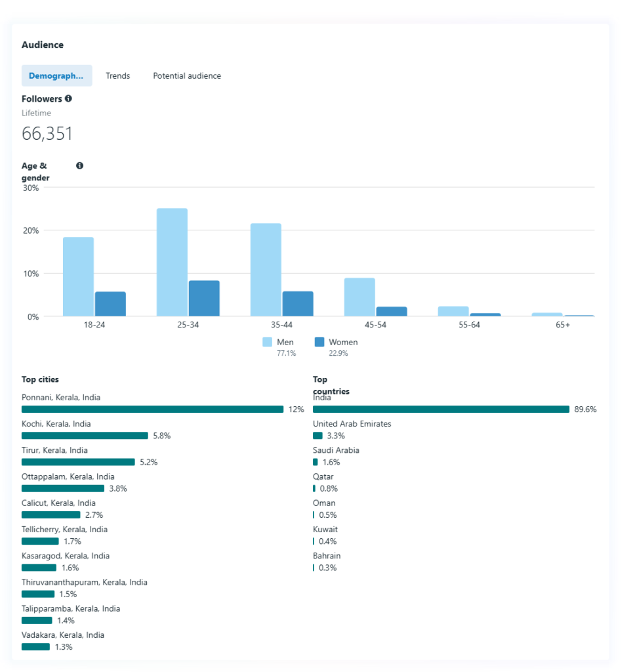Click the info icon next to Age & gender

(79, 166)
